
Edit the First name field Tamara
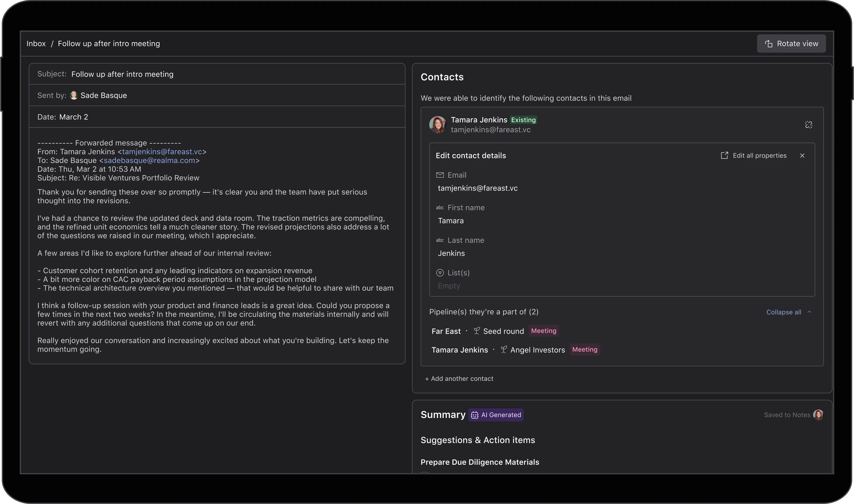pos(451,221)
